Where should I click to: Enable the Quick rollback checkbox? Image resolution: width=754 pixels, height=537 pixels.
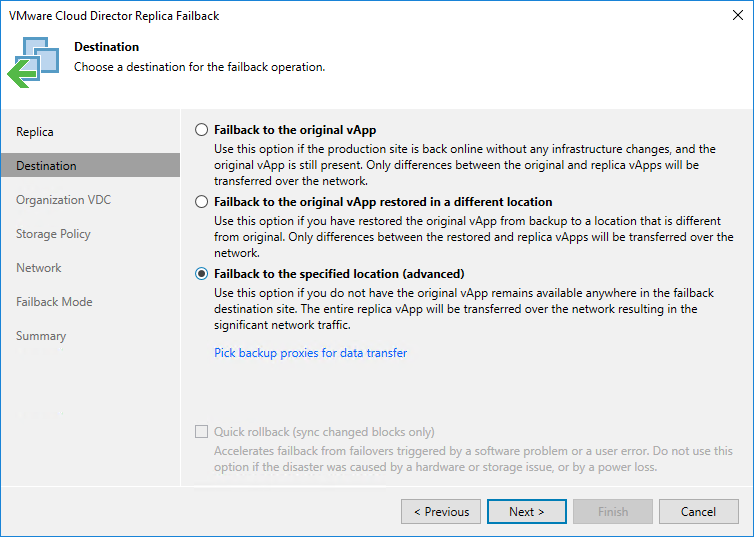(201, 432)
